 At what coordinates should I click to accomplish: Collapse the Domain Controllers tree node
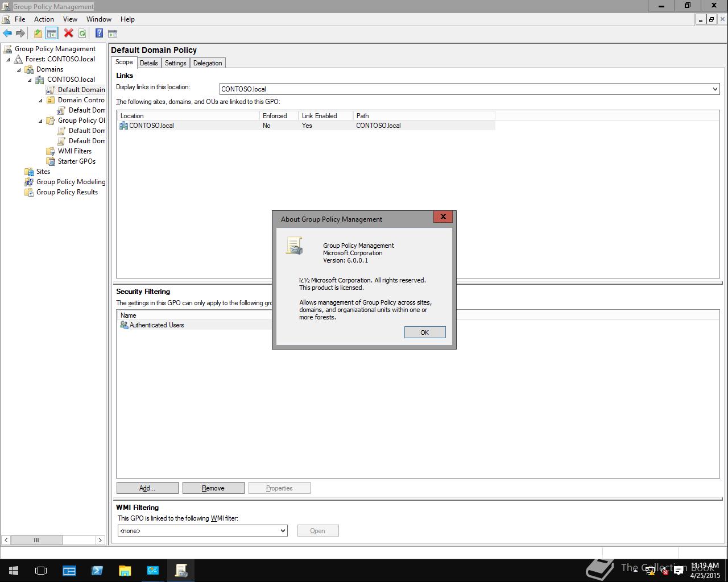40,100
